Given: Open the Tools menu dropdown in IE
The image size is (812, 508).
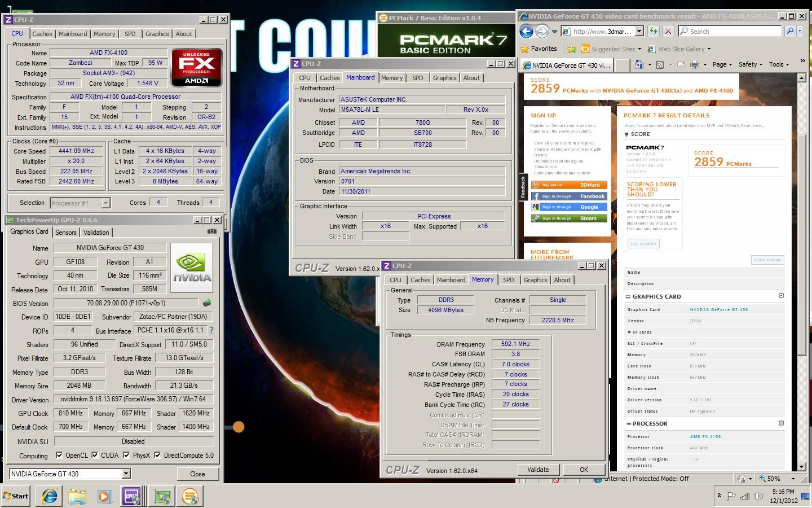Looking at the screenshot, I should click(779, 64).
